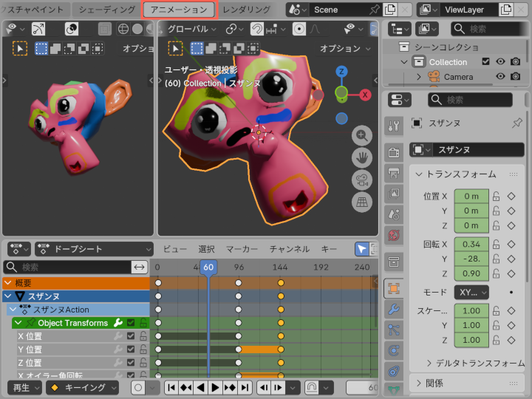Screen dimensions: 532x399
Task: Jump to the end frame
Action: pyautogui.click(x=245, y=387)
